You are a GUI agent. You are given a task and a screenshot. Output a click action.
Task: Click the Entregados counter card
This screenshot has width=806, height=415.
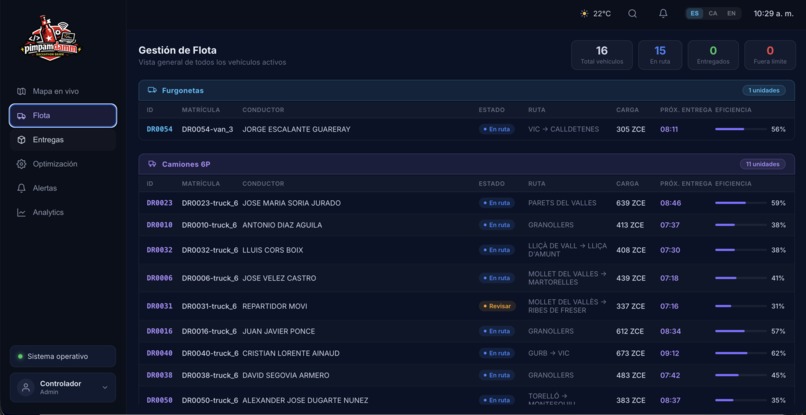(713, 55)
